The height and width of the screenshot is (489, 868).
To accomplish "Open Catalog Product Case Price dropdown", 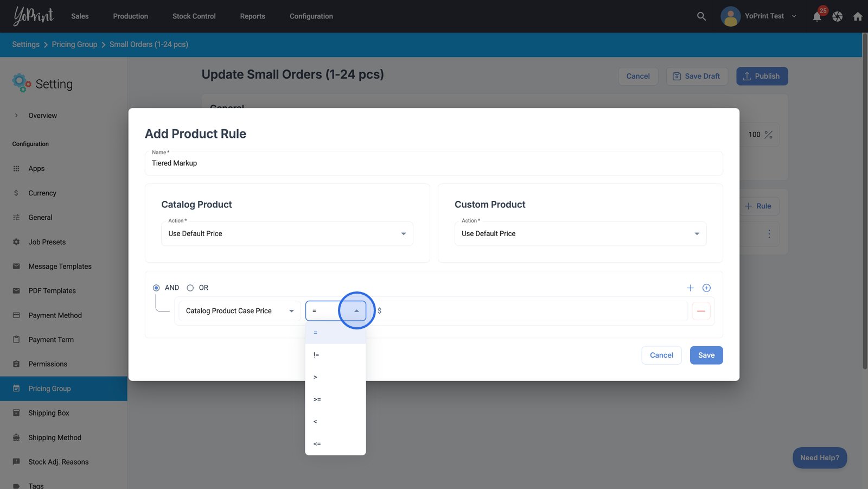I will [239, 311].
